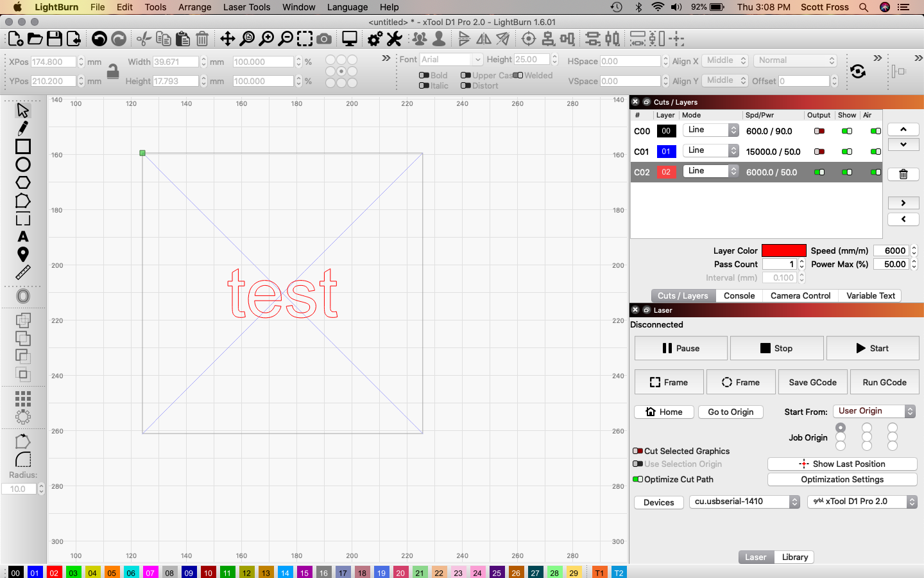Open the Laser Tools menu
Image resolution: width=924 pixels, height=578 pixels.
point(247,7)
